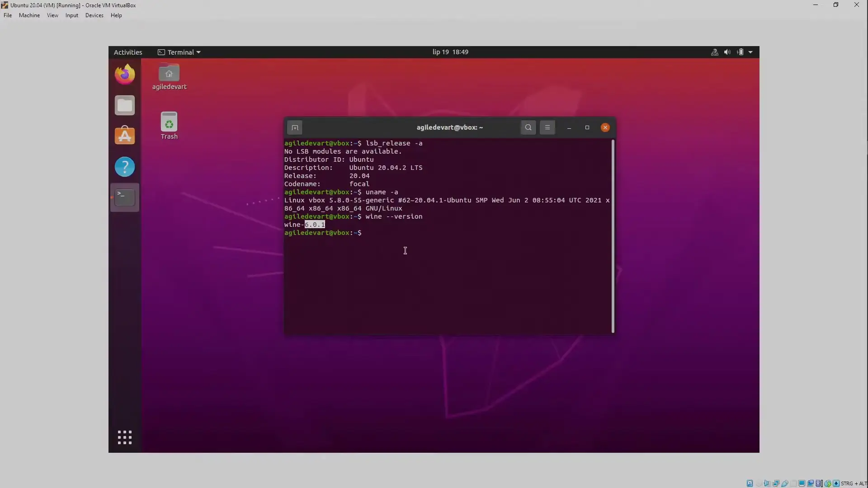Click the battery icon in top bar
The width and height of the screenshot is (868, 488).
[x=740, y=52]
